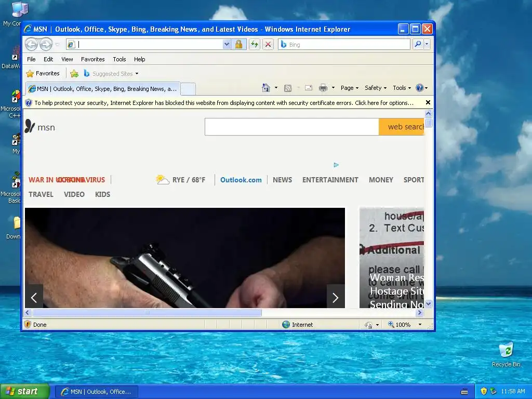Expand the zoom level dropdown arrow

pos(420,325)
